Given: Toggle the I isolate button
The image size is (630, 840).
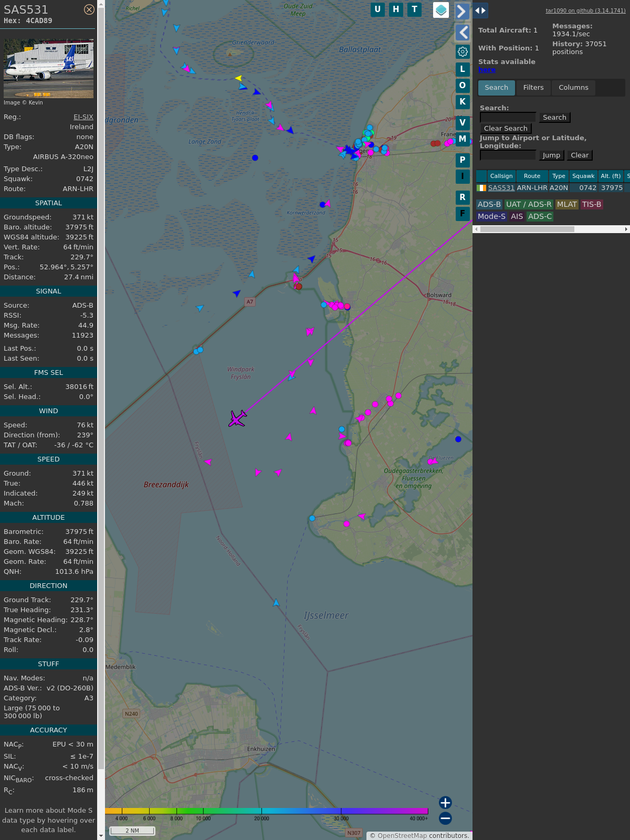Looking at the screenshot, I should pos(463,176).
